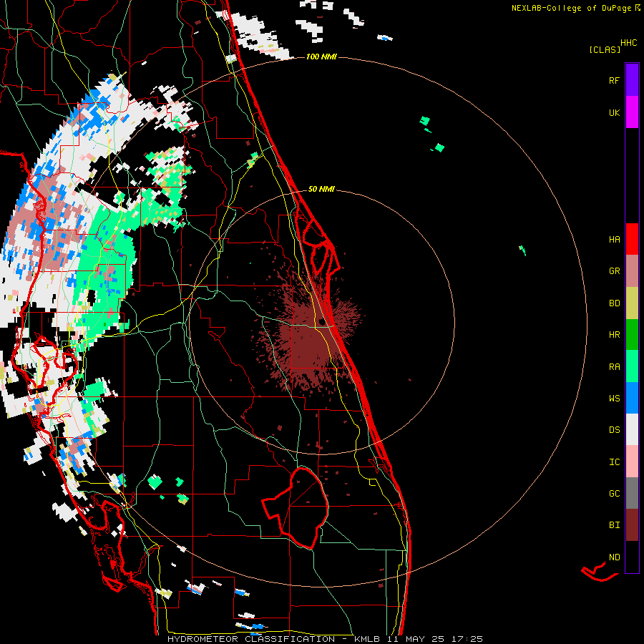The height and width of the screenshot is (644, 644).
Task: Click the UK legend label
Action: click(x=614, y=112)
